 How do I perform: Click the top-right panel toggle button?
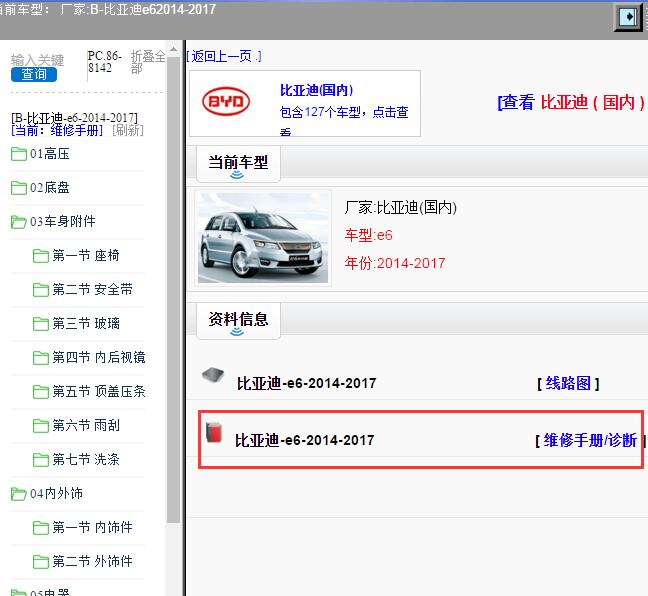pos(629,17)
